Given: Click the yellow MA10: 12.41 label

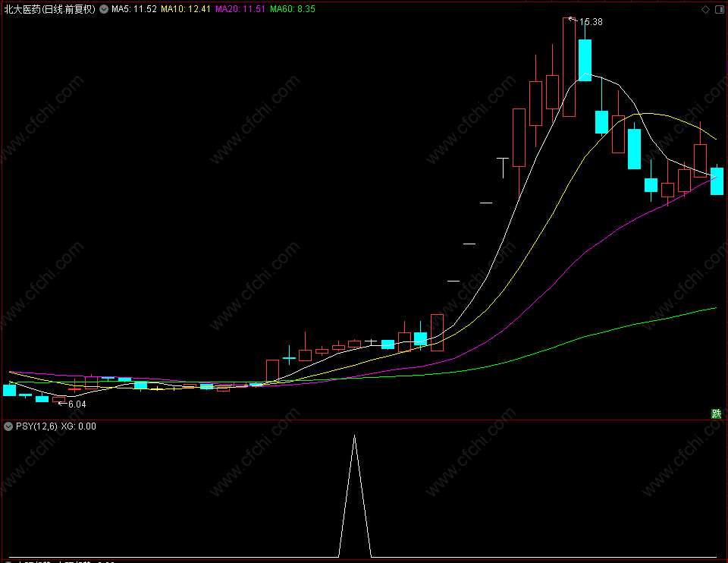Looking at the screenshot, I should coord(186,9).
